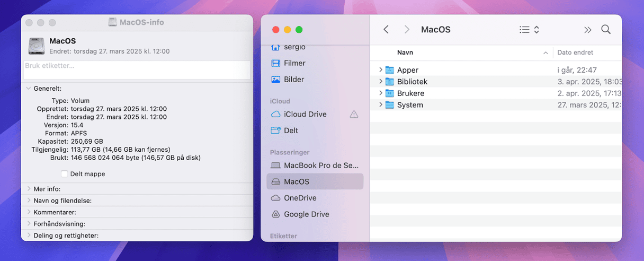This screenshot has width=644, height=261.
Task: Click Format value APFS
Action: (79, 133)
